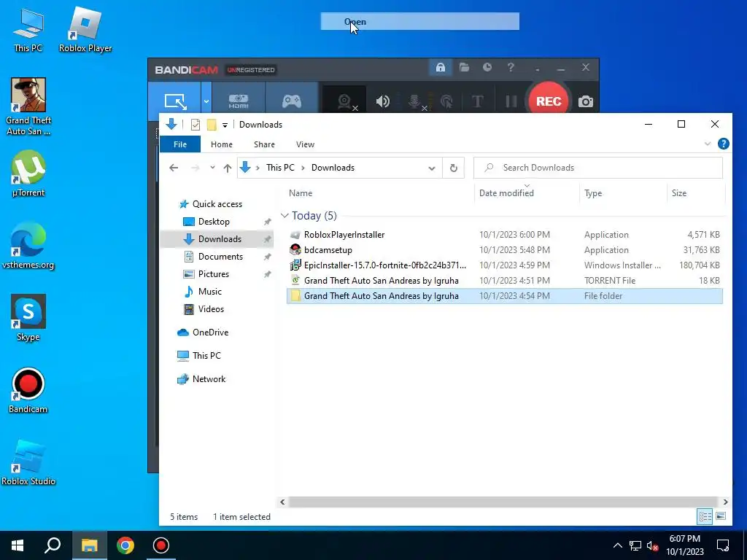Open Windows Start menu
The height and width of the screenshot is (560, 747).
(18, 545)
